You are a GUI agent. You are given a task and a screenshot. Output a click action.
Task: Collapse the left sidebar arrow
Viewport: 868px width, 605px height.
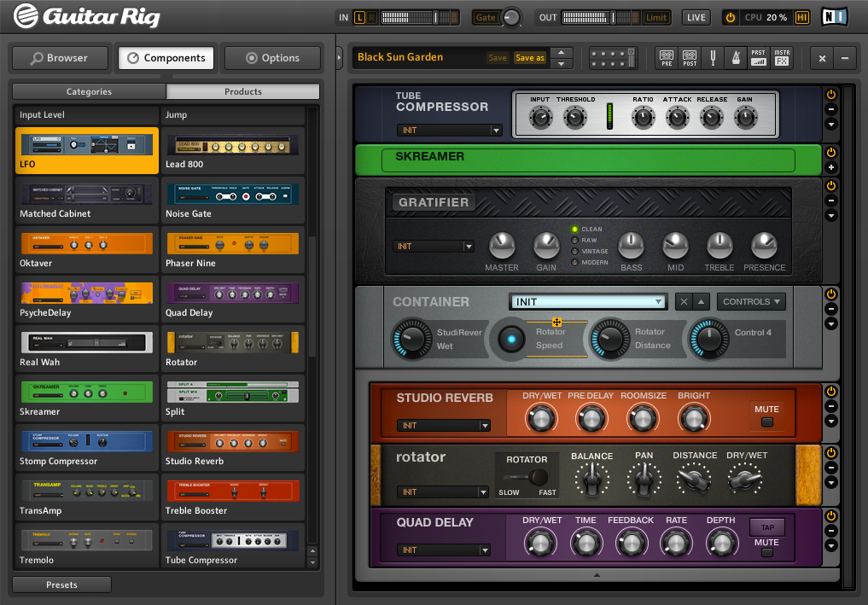339,57
